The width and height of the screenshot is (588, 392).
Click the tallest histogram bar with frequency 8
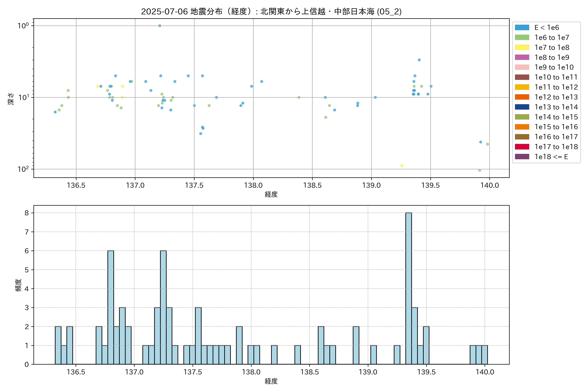point(408,287)
